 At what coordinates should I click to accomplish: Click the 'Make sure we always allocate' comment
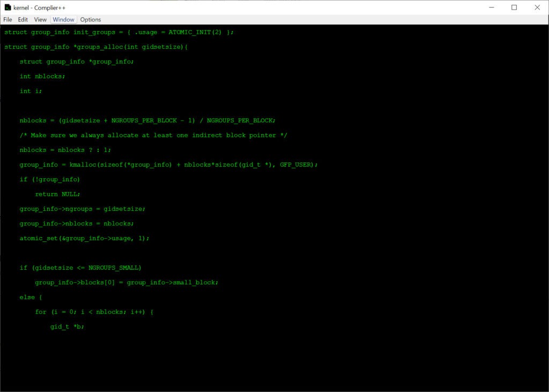click(x=153, y=135)
